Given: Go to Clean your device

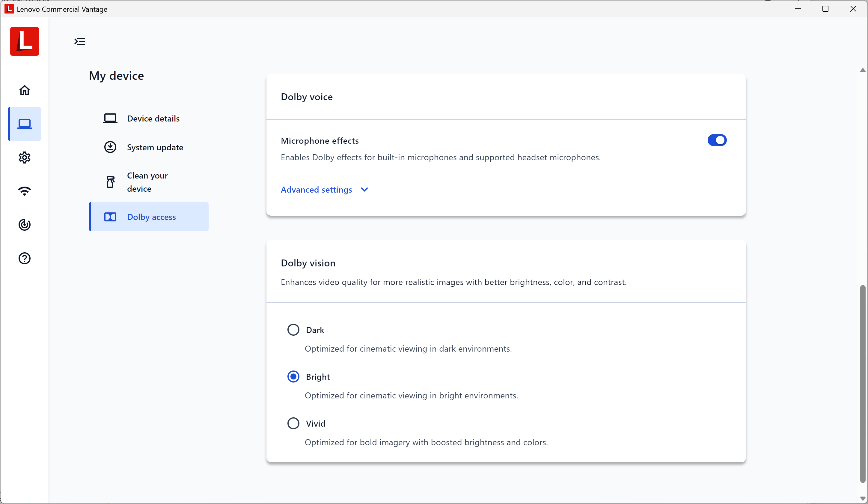Looking at the screenshot, I should (147, 182).
